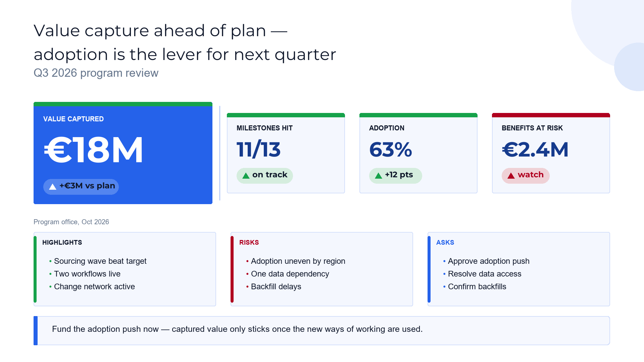Image resolution: width=644 pixels, height=362 pixels.
Task: Click the Q3 2026 program review subtitle
Action: pyautogui.click(x=96, y=73)
